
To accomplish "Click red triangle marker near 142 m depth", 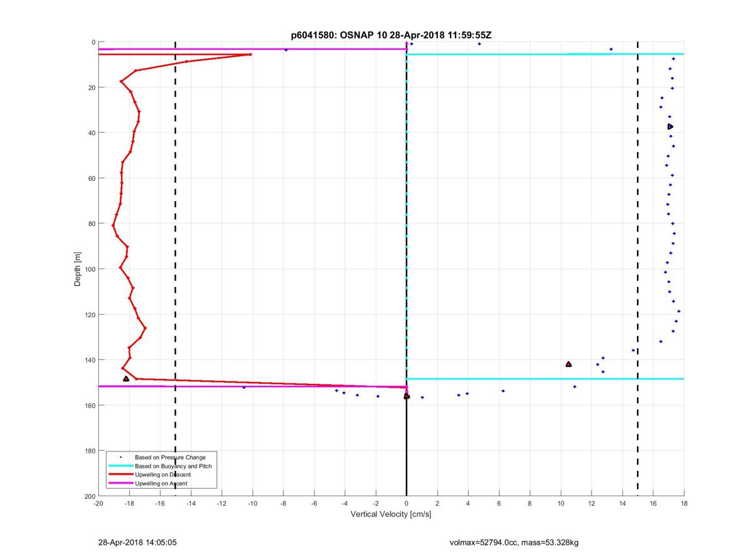I will click(568, 364).
